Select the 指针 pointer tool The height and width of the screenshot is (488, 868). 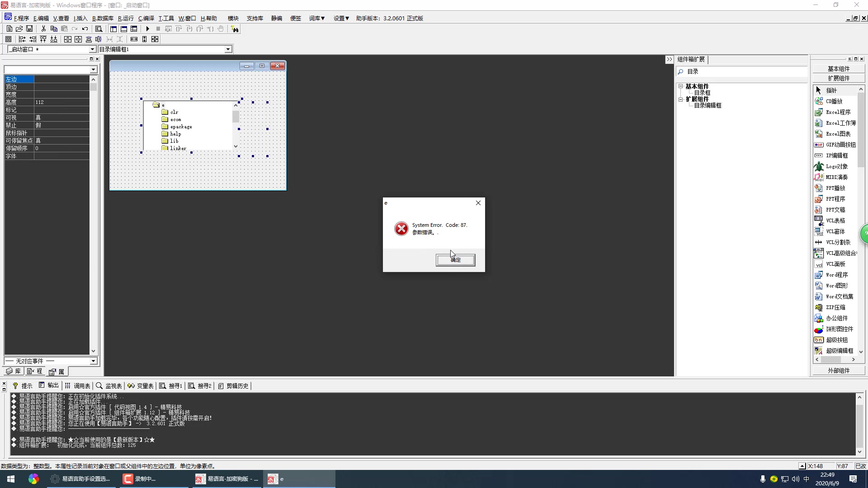(x=831, y=90)
